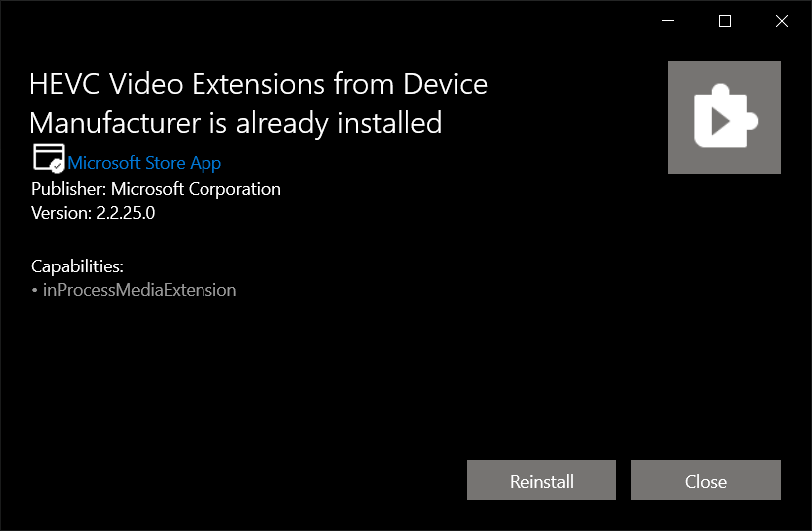Click the play triangle inside the puzzle logo
This screenshot has height=531, width=812.
(x=720, y=121)
